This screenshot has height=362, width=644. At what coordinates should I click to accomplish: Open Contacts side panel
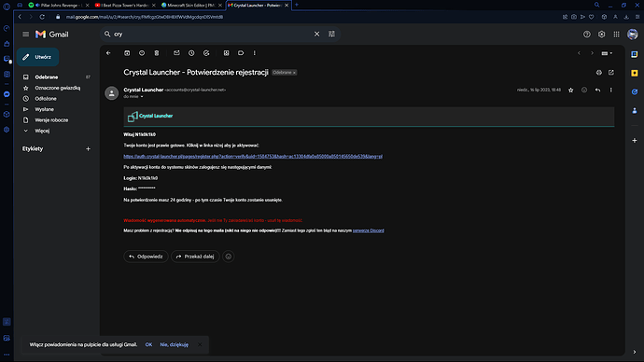tap(635, 110)
